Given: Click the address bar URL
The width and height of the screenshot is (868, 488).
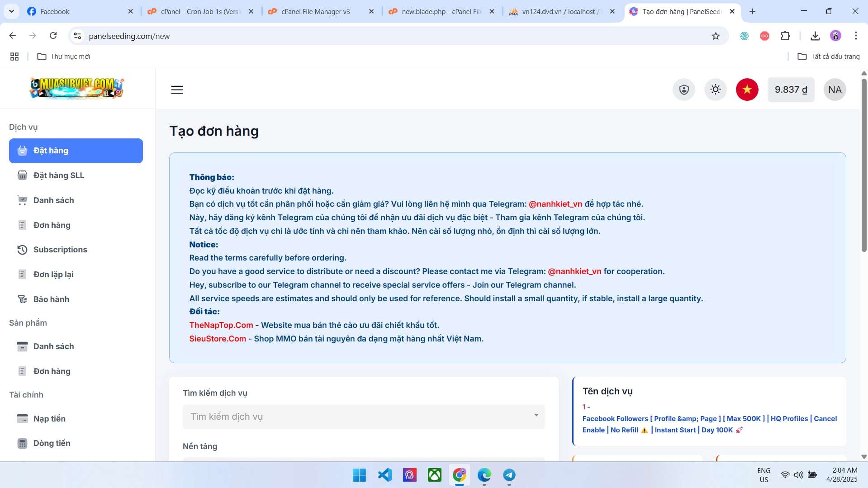Looking at the screenshot, I should [129, 36].
